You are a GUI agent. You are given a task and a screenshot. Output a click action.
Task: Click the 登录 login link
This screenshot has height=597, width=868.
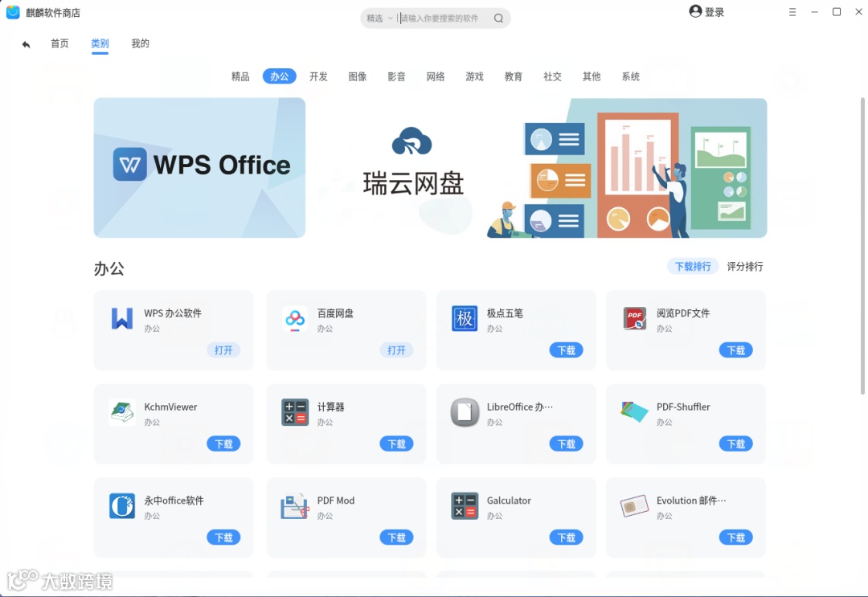tap(714, 12)
